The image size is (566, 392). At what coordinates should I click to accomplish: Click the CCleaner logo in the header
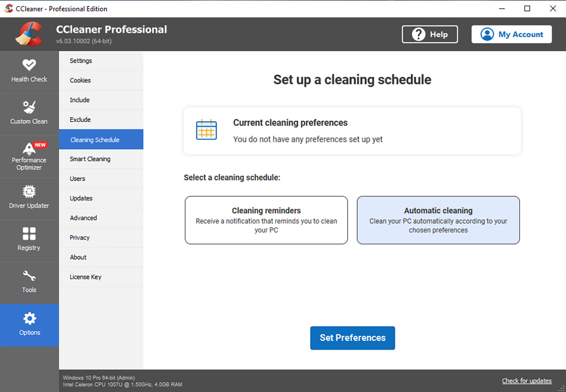tap(29, 34)
